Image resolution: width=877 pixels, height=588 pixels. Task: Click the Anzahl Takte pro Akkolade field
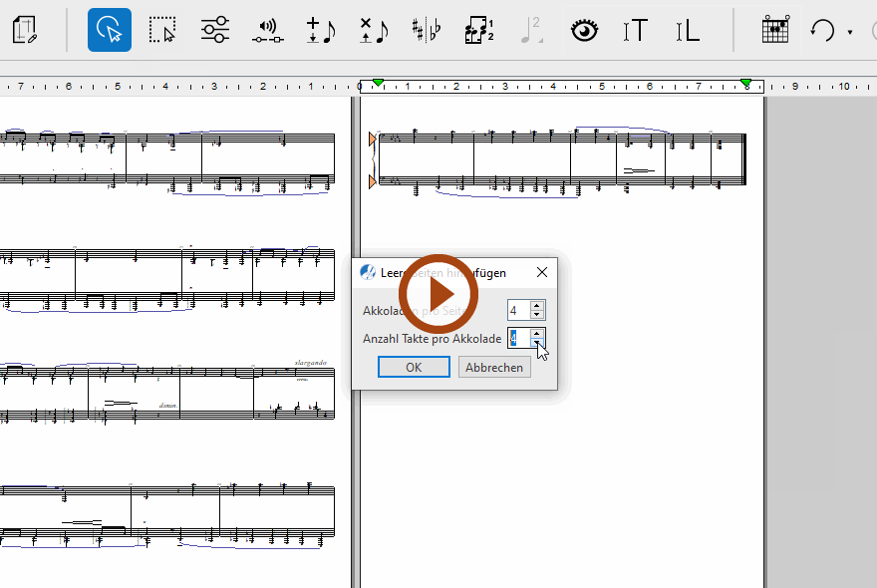pyautogui.click(x=517, y=339)
